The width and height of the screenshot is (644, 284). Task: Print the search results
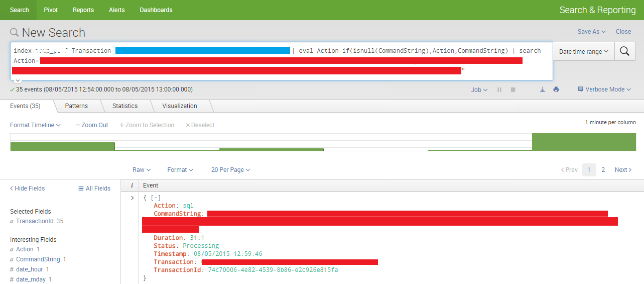(x=556, y=89)
